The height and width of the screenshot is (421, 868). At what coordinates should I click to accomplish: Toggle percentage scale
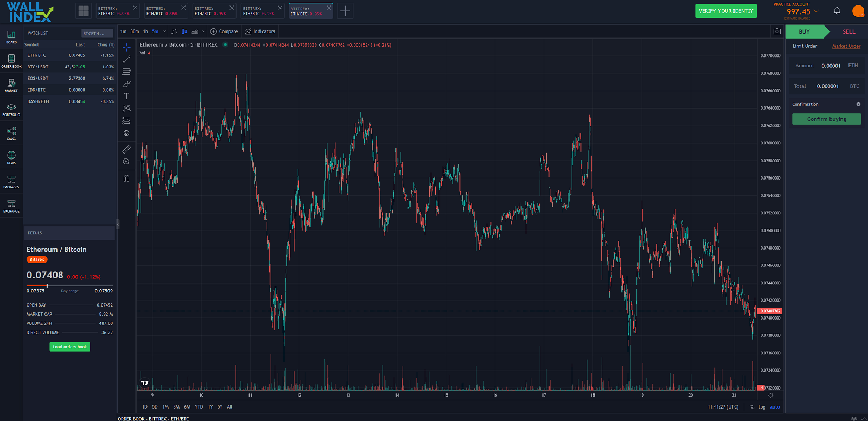[x=752, y=407]
